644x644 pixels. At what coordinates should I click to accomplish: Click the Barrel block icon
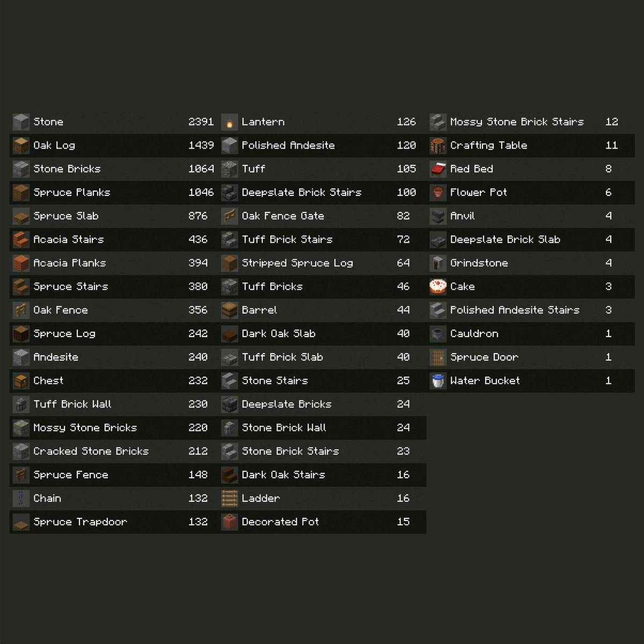point(230,310)
